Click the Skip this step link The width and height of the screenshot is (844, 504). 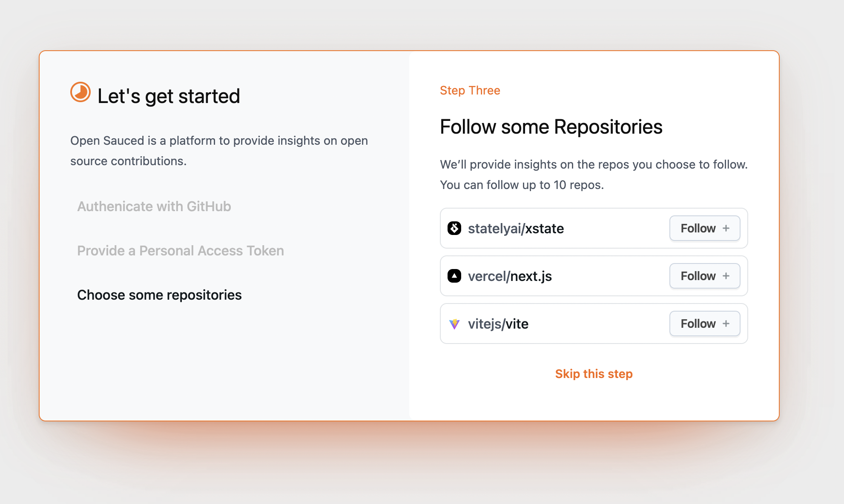(594, 374)
